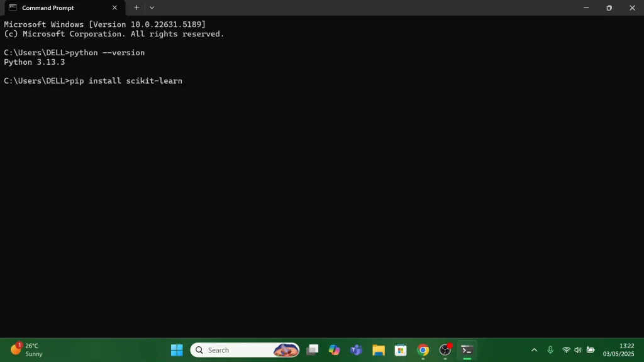Open Microsoft Teams from the taskbar
The height and width of the screenshot is (362, 644).
click(x=357, y=350)
